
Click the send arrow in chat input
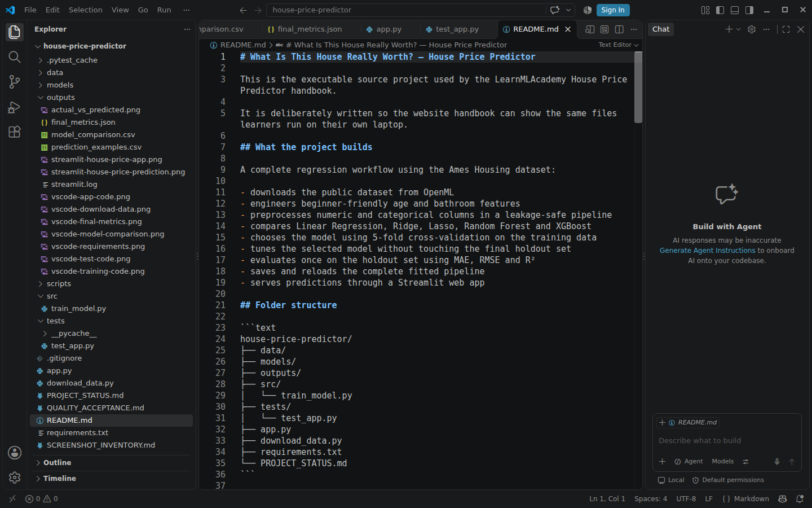[x=792, y=462]
